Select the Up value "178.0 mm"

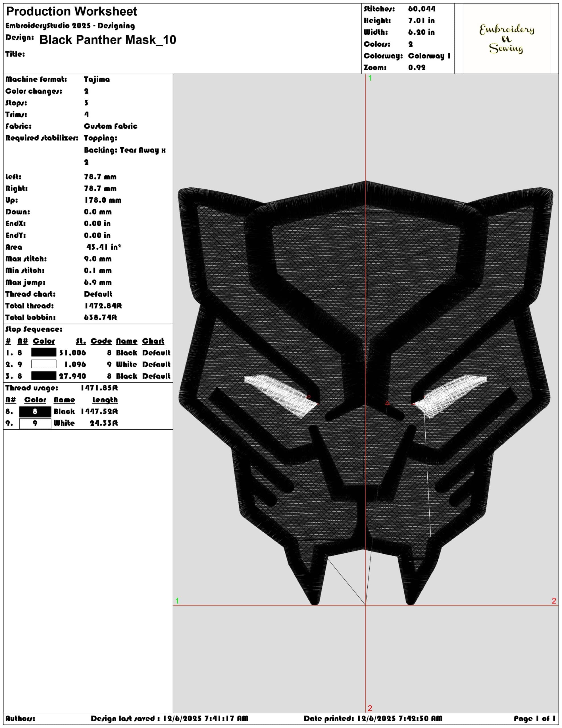103,200
